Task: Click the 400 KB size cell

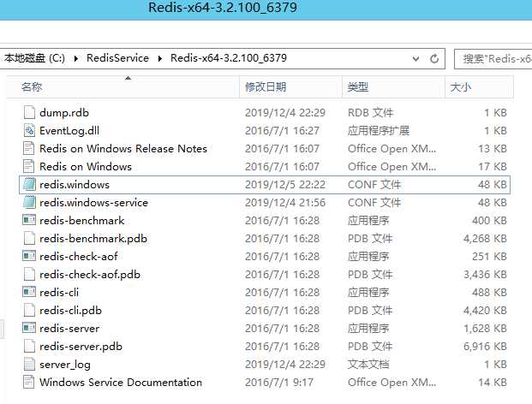Action: click(489, 220)
